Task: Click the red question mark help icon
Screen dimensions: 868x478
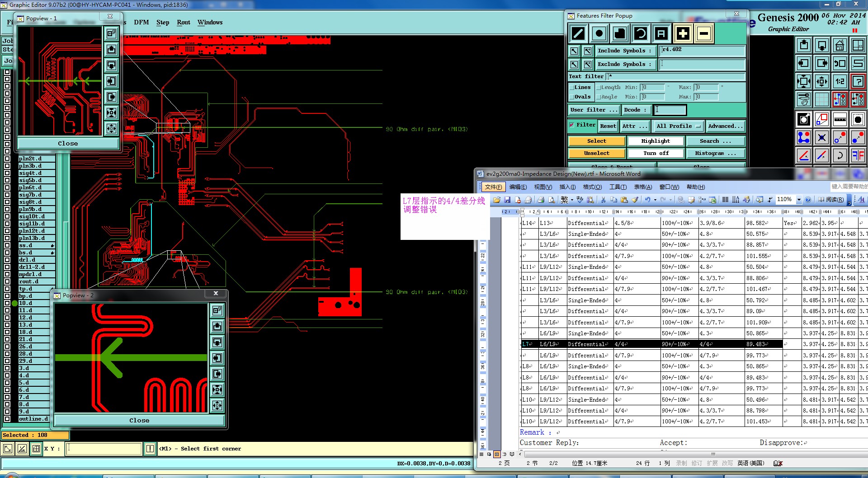Action: [858, 81]
